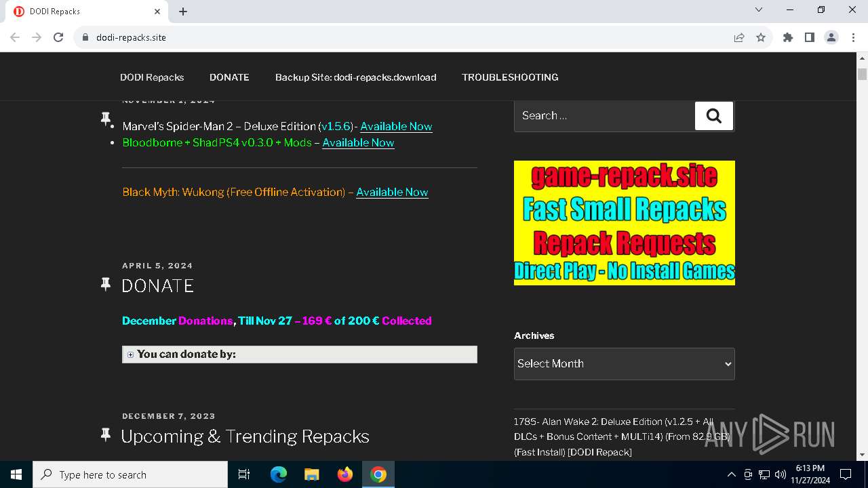
Task: Click the DECEMBER 7, 2023 date link
Action: coord(169,416)
